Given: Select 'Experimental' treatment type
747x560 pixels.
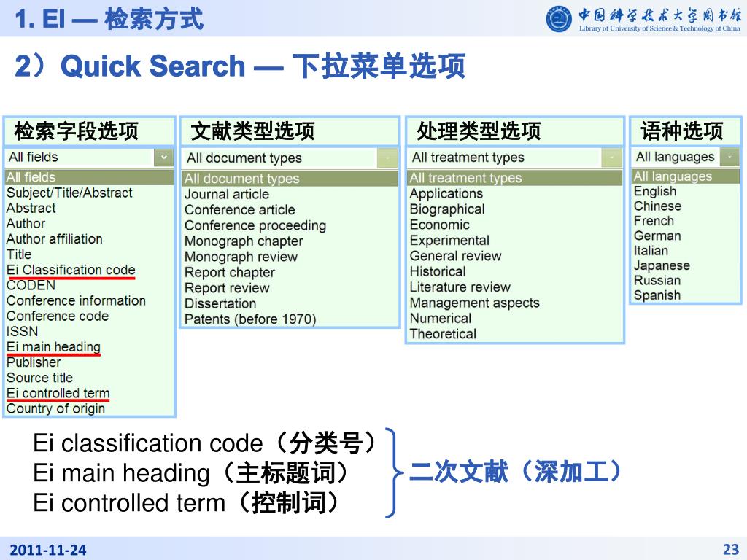Looking at the screenshot, I should tap(449, 241).
